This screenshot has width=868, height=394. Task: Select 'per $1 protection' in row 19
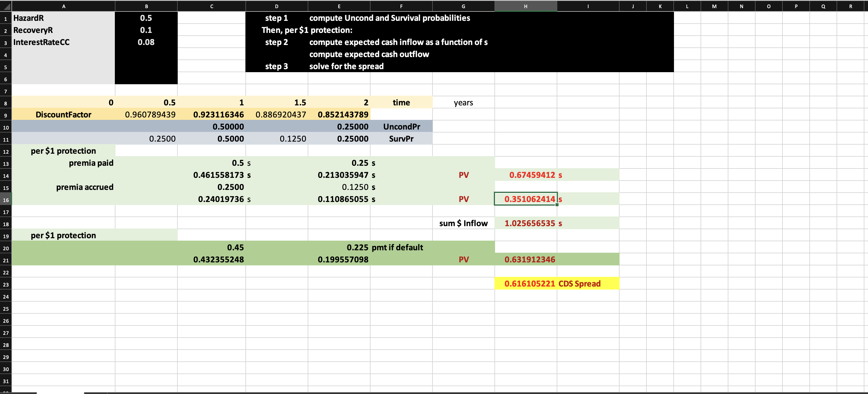63,235
